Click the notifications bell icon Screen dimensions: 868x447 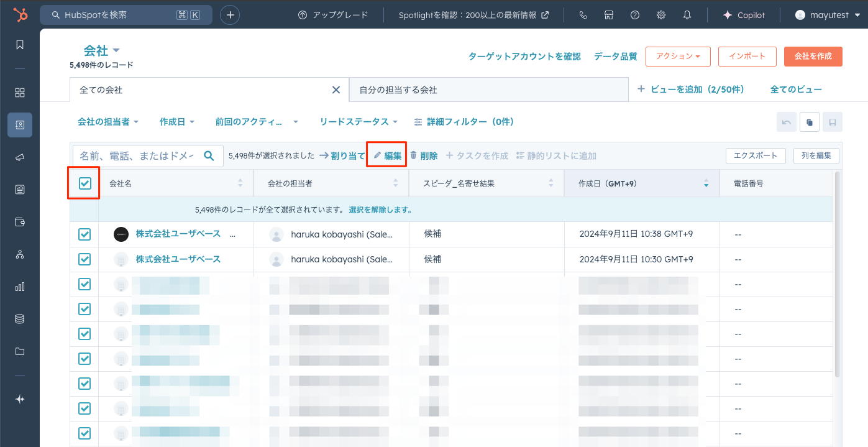(687, 15)
